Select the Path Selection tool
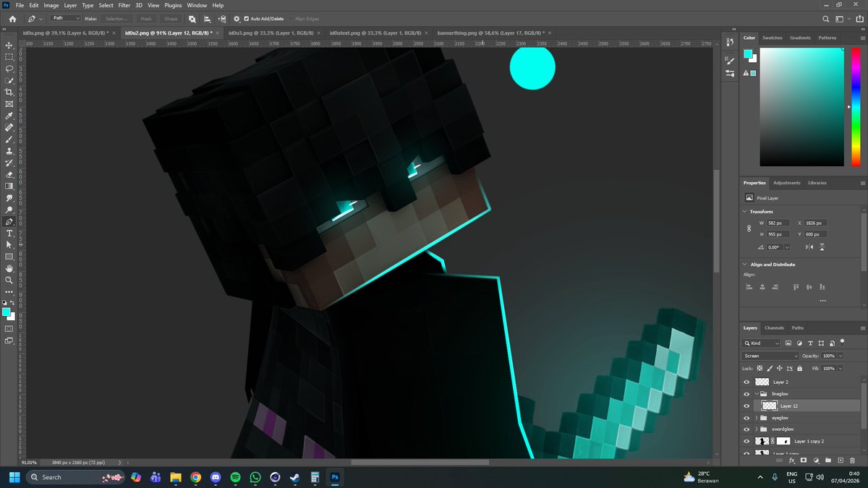The width and height of the screenshot is (868, 488). point(9,244)
